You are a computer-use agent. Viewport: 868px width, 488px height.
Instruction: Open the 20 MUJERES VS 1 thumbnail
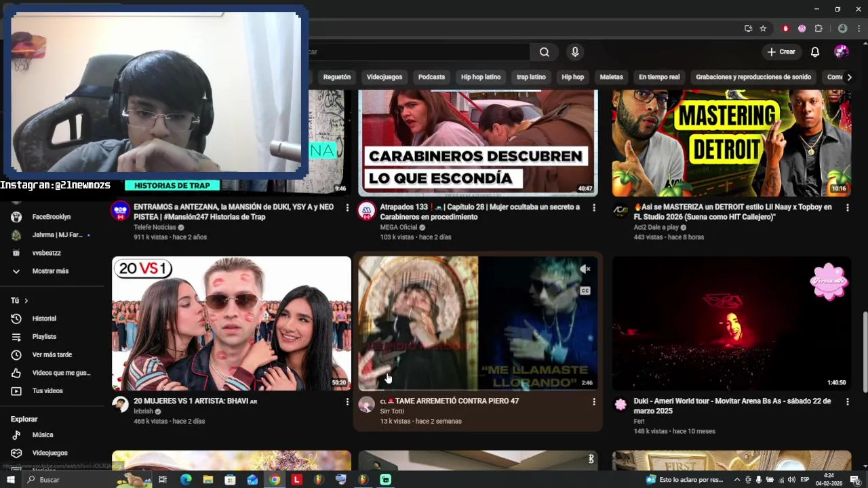pyautogui.click(x=231, y=323)
